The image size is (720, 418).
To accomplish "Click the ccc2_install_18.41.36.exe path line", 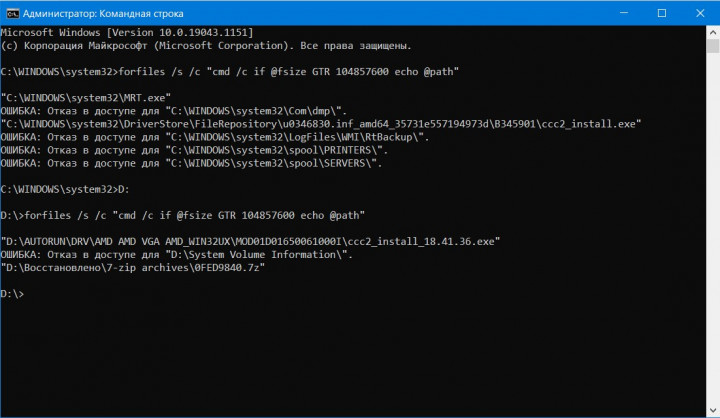I will pos(250,241).
